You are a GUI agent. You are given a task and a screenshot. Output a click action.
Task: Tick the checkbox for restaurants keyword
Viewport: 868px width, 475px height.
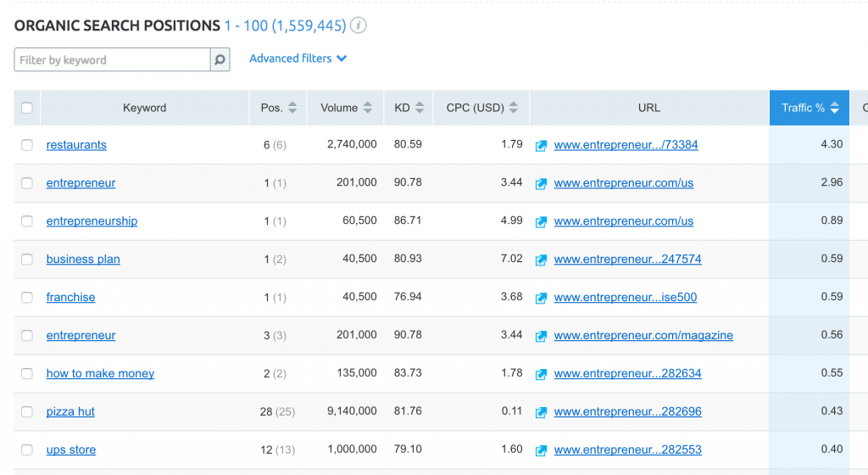(x=27, y=145)
